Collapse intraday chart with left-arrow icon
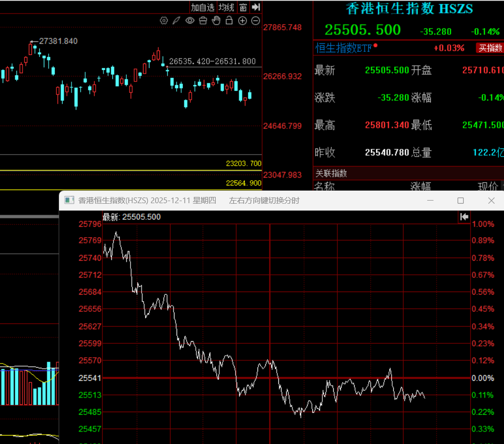 coord(464,217)
